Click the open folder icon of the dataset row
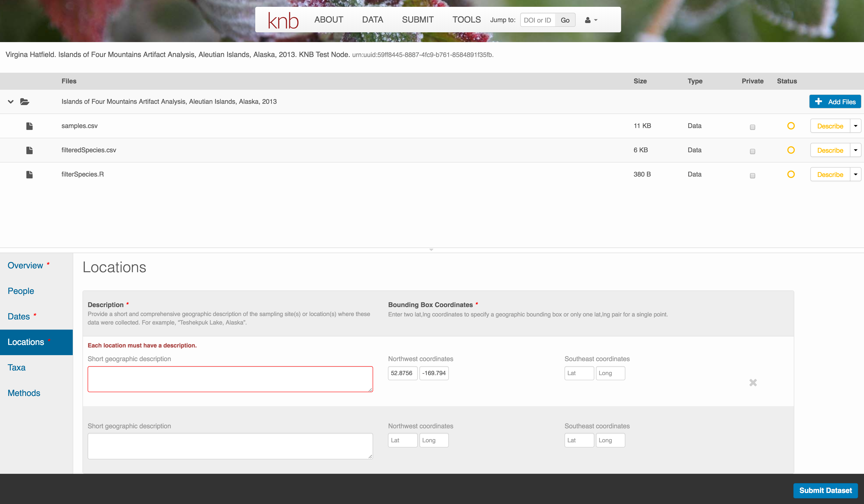This screenshot has width=864, height=504. pos(25,101)
